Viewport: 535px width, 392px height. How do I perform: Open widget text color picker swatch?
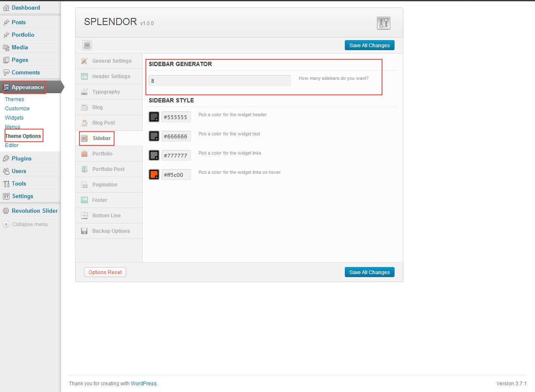point(154,136)
